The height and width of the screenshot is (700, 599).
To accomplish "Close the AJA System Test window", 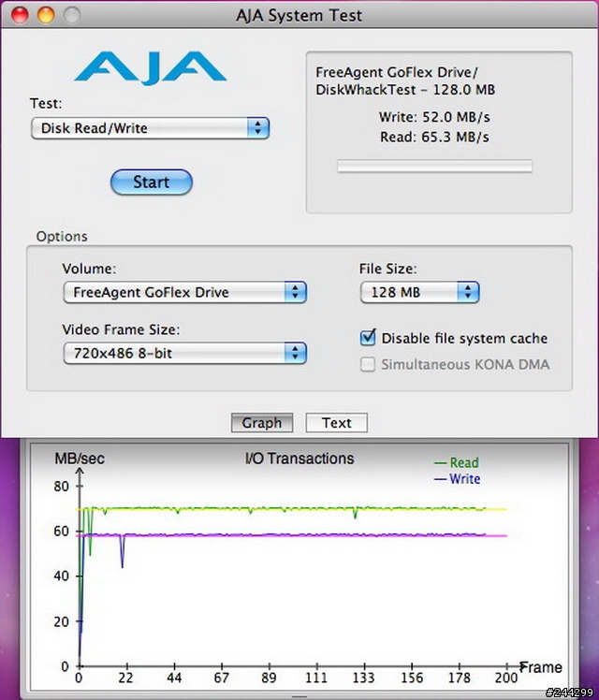I will pos(20,15).
